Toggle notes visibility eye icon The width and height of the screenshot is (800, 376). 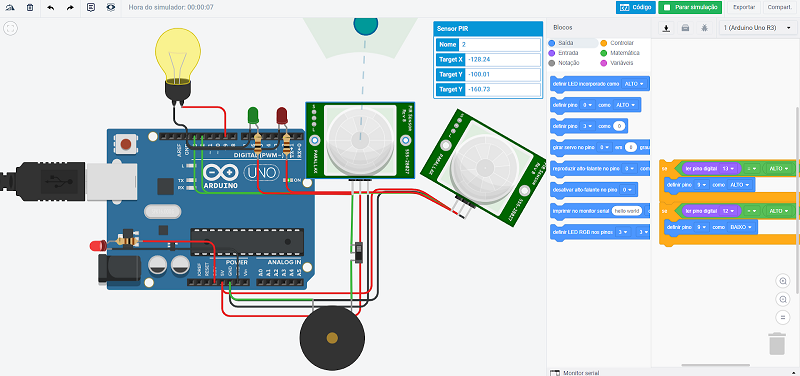[x=111, y=8]
